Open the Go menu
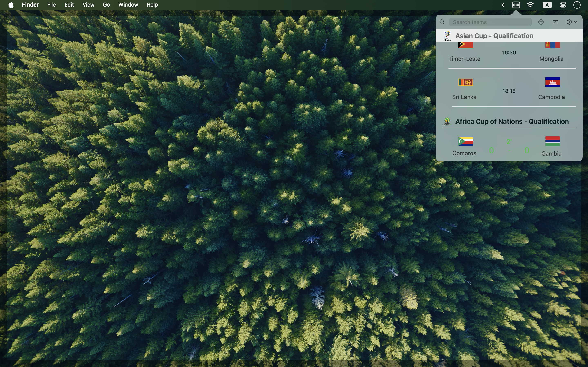 point(106,5)
